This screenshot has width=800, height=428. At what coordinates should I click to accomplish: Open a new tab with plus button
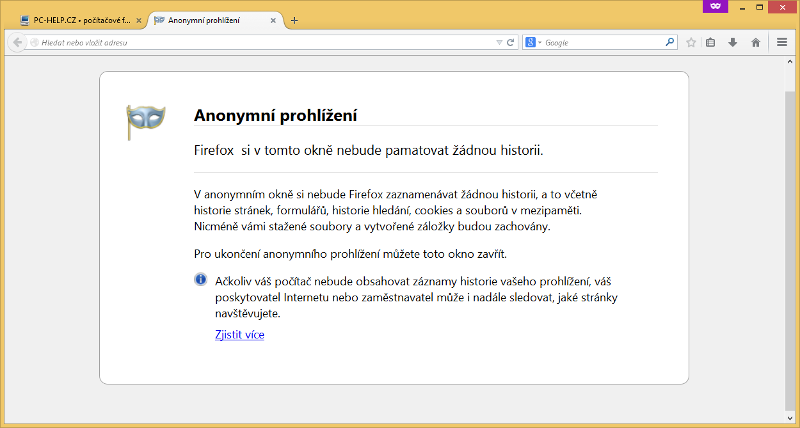click(x=294, y=20)
